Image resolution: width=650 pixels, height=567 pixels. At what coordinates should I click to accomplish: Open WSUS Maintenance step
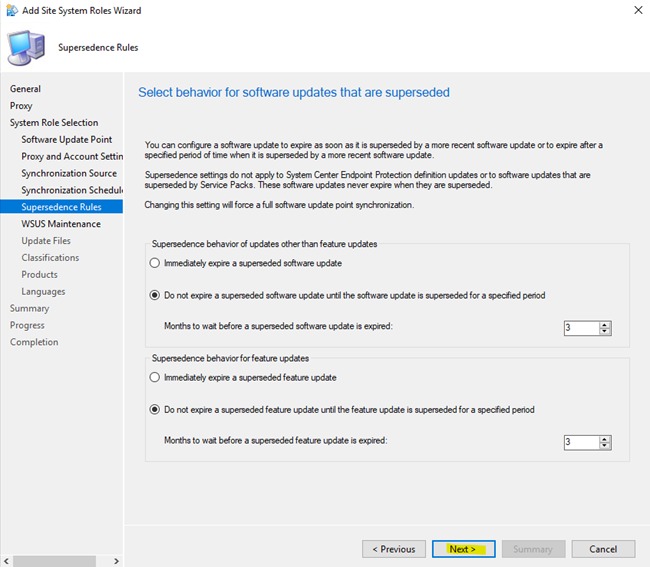[61, 224]
